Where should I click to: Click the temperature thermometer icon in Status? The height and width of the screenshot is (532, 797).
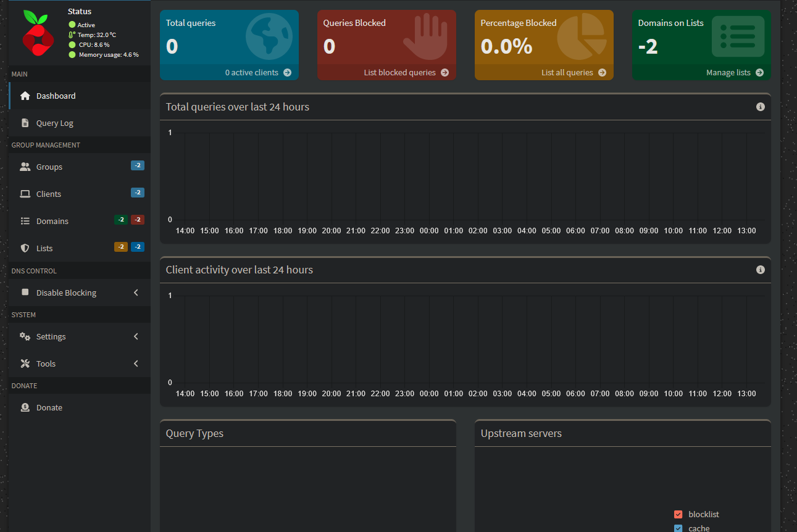pyautogui.click(x=72, y=35)
